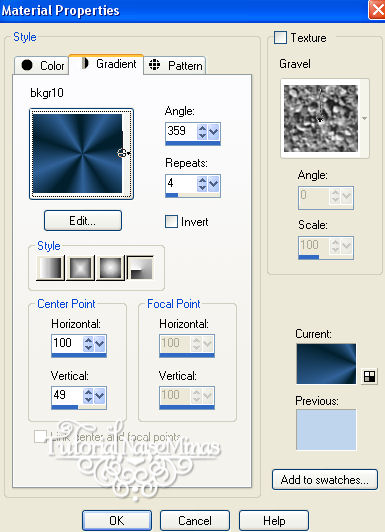Click Add to swatches... button
385x532 pixels.
click(325, 479)
